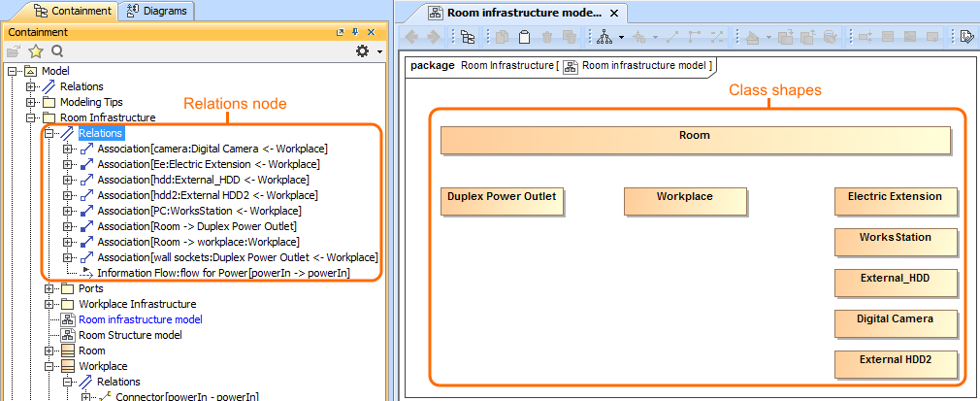Click the favorites star icon in Containment

pyautogui.click(x=36, y=51)
